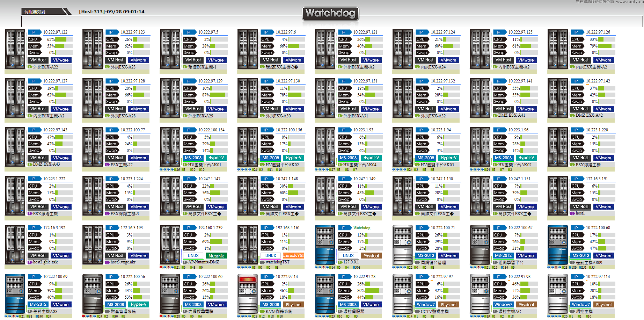Click the host name DMZ ESX-A41
Screen dimensions: 644x320
511,115
